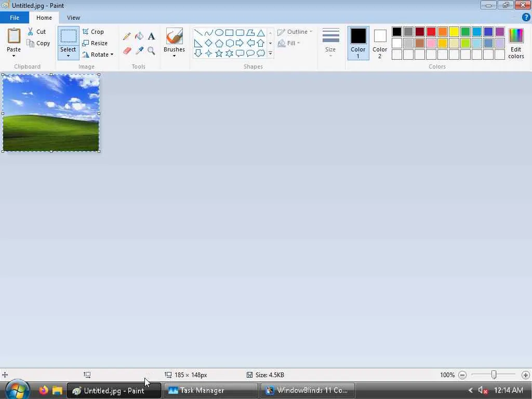This screenshot has height=399, width=532.
Task: Switch to the Home tab
Action: tap(44, 18)
